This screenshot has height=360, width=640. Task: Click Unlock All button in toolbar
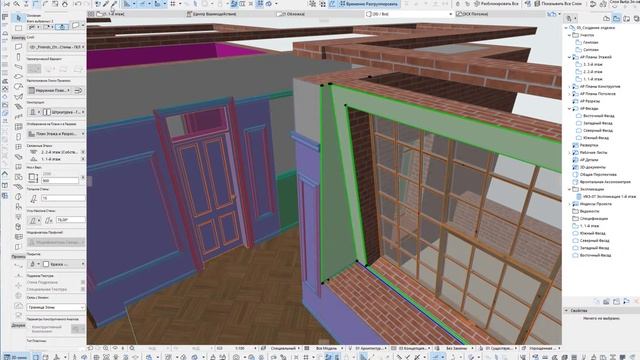pos(496,4)
